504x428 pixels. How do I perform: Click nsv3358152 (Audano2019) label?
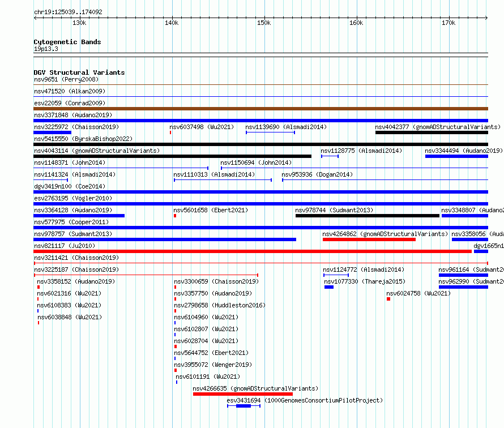tap(76, 281)
